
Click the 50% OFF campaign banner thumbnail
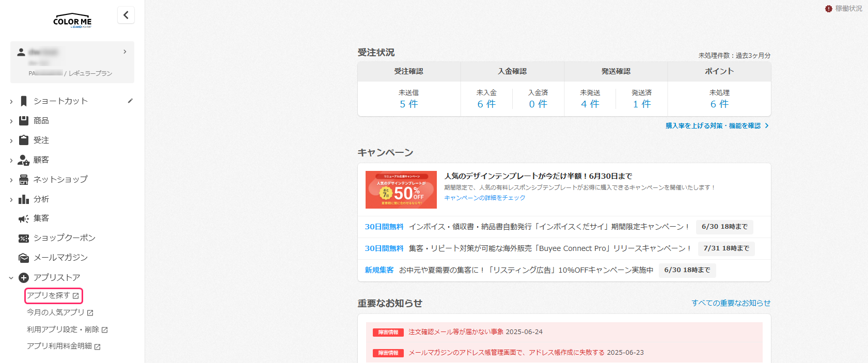(401, 190)
